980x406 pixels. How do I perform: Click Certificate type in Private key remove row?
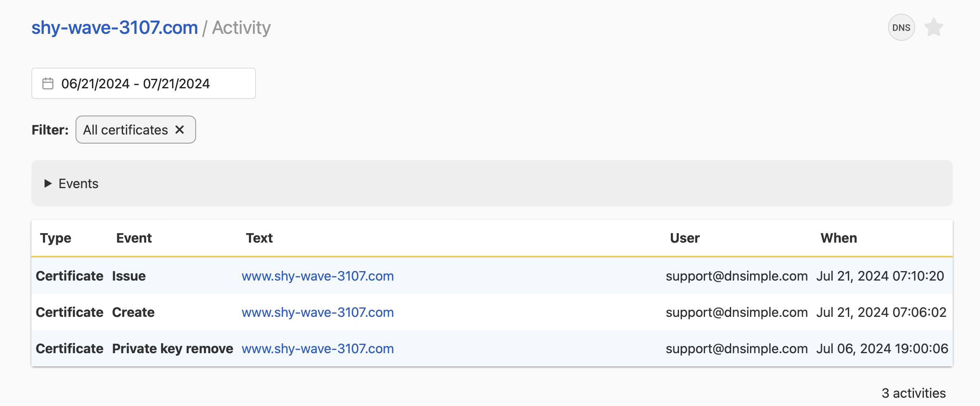click(x=69, y=349)
